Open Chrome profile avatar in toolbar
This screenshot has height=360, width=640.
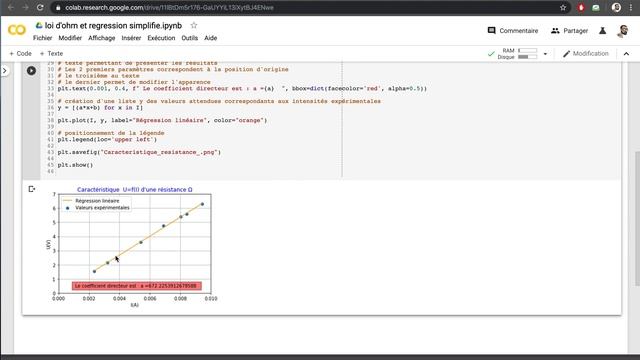[x=616, y=7]
